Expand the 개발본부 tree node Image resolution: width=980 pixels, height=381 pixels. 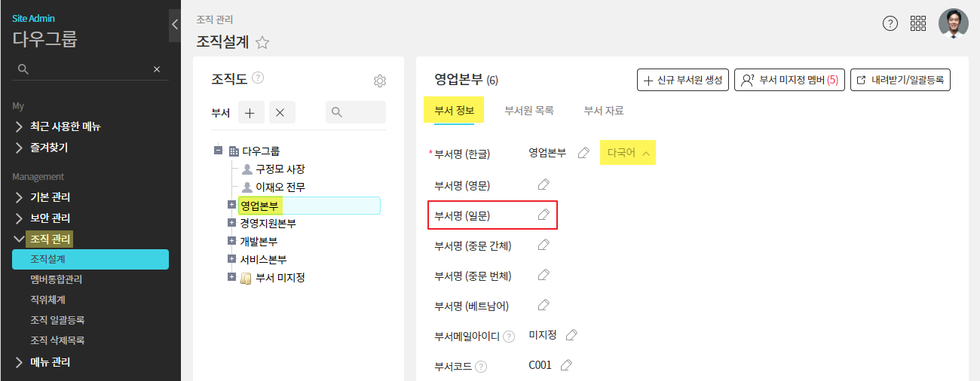(x=231, y=241)
